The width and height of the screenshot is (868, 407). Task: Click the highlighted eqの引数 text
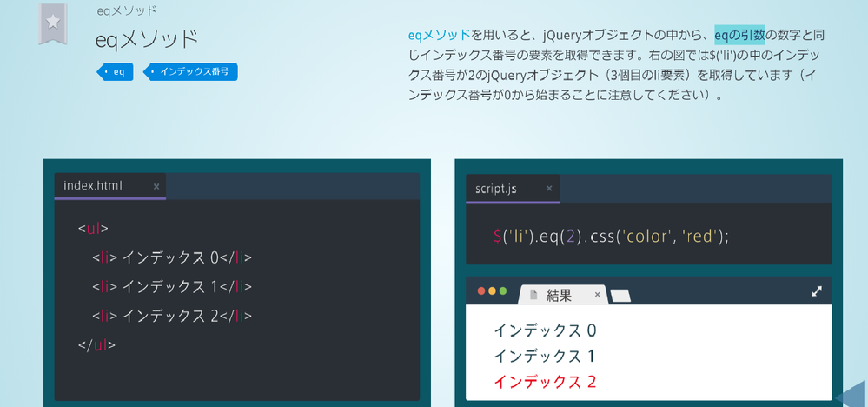coord(739,36)
